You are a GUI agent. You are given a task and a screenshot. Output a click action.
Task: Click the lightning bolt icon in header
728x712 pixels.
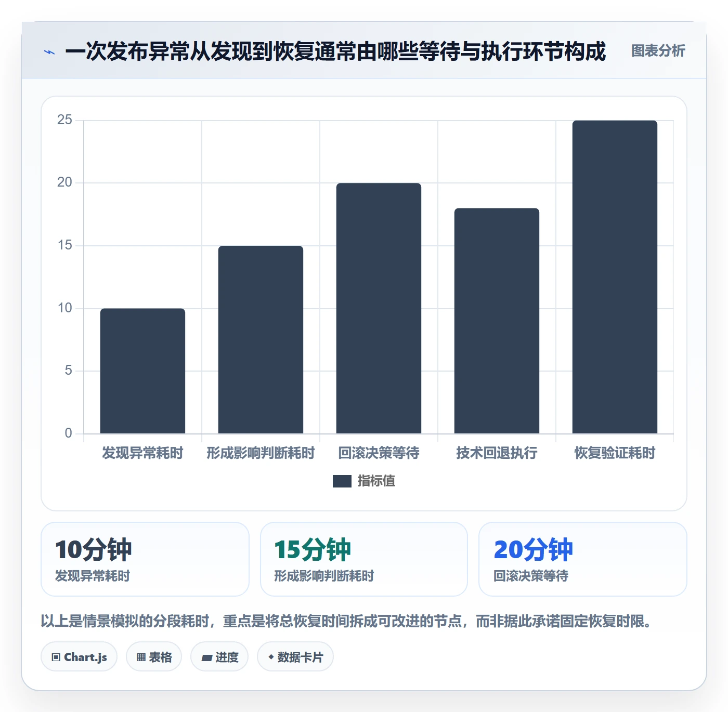(49, 52)
